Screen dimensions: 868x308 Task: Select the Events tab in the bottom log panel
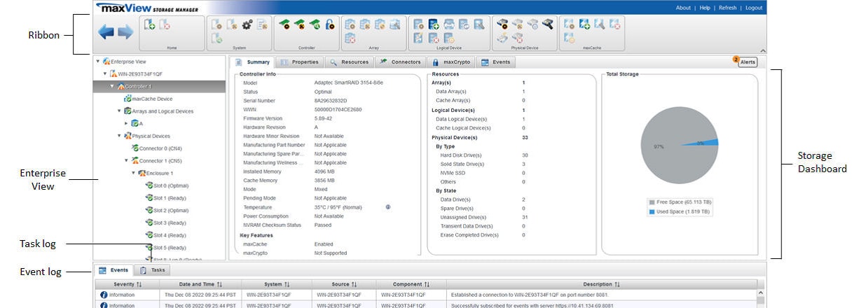click(113, 269)
